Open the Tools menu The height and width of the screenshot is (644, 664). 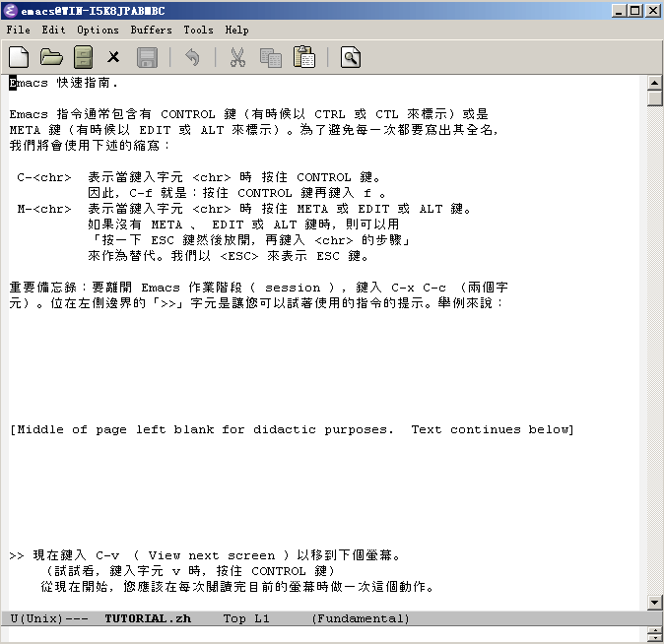click(x=198, y=31)
